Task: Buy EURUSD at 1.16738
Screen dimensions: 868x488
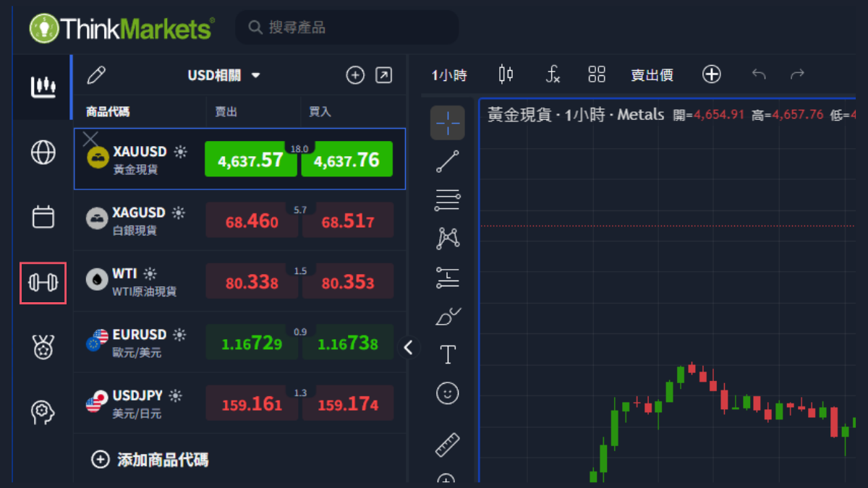Action: (348, 343)
